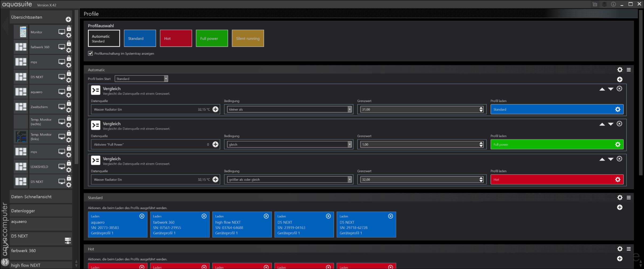Open the Automatic section settings gear
The image size is (644, 269).
(620, 70)
